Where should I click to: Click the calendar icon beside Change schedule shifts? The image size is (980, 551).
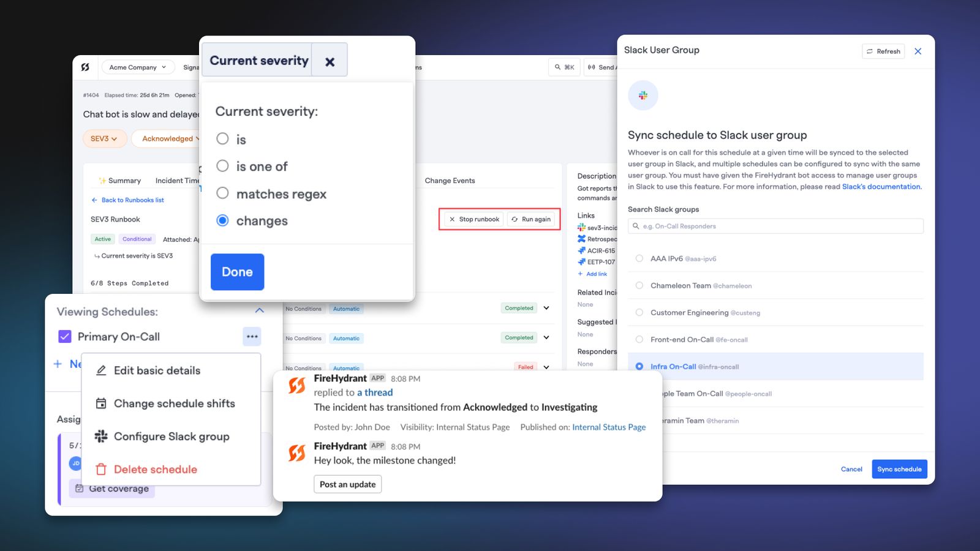(102, 403)
